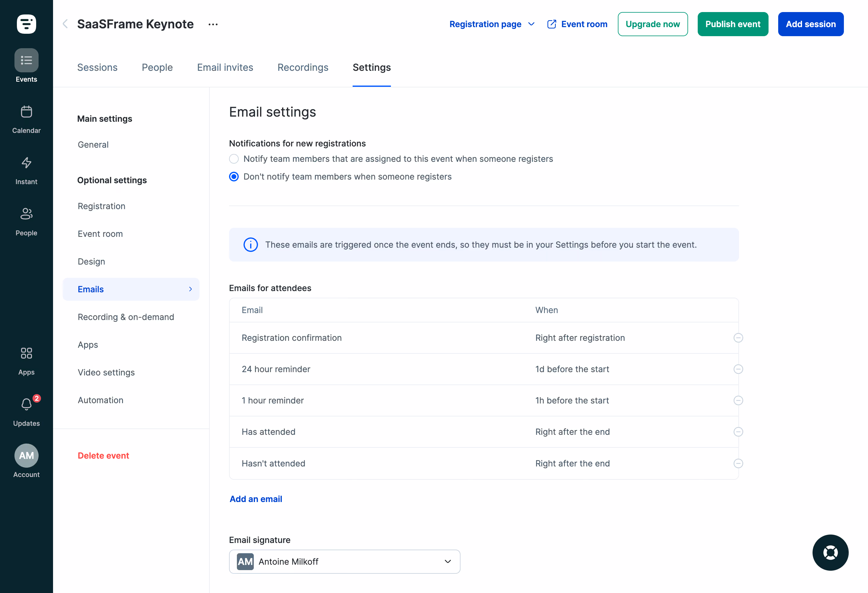Open Apps in the dark sidebar
868x593 pixels.
(x=26, y=361)
